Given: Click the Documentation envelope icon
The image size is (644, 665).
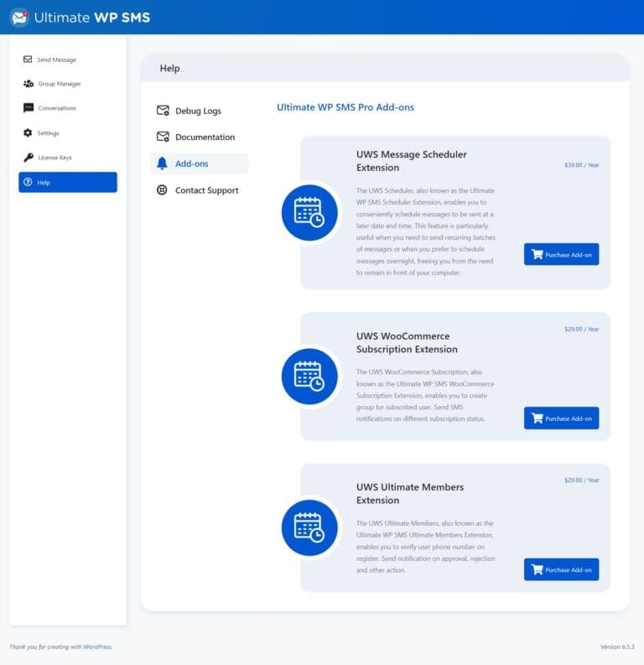Looking at the screenshot, I should click(163, 137).
